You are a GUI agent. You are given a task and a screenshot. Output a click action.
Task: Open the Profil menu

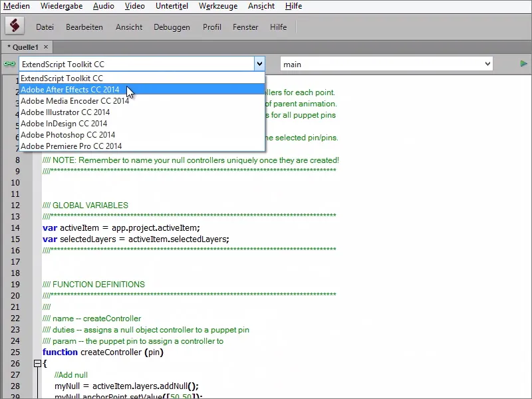[212, 27]
